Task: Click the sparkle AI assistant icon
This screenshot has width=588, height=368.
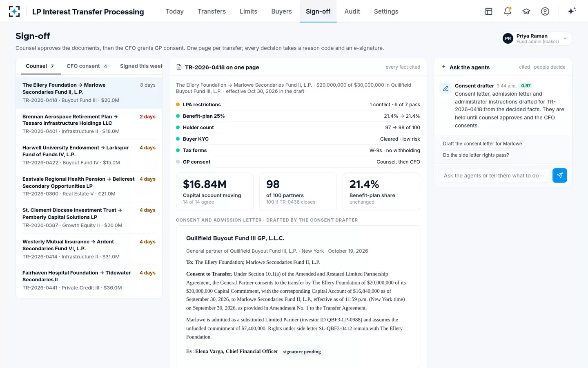Action: click(572, 11)
